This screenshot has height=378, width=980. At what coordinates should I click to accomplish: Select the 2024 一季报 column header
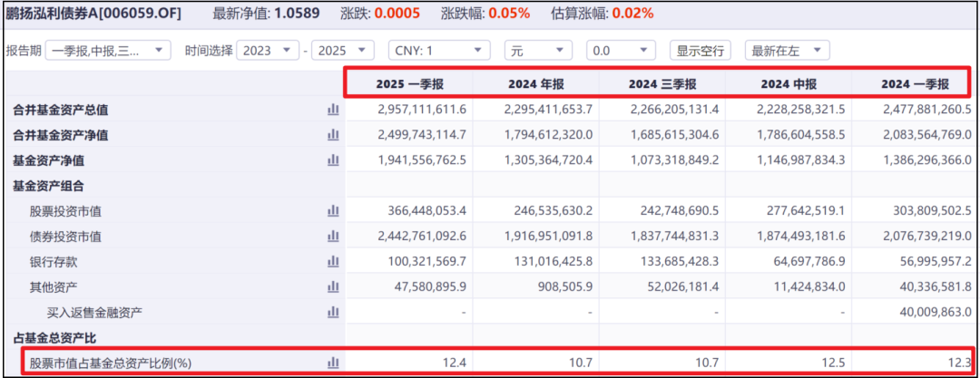[915, 84]
